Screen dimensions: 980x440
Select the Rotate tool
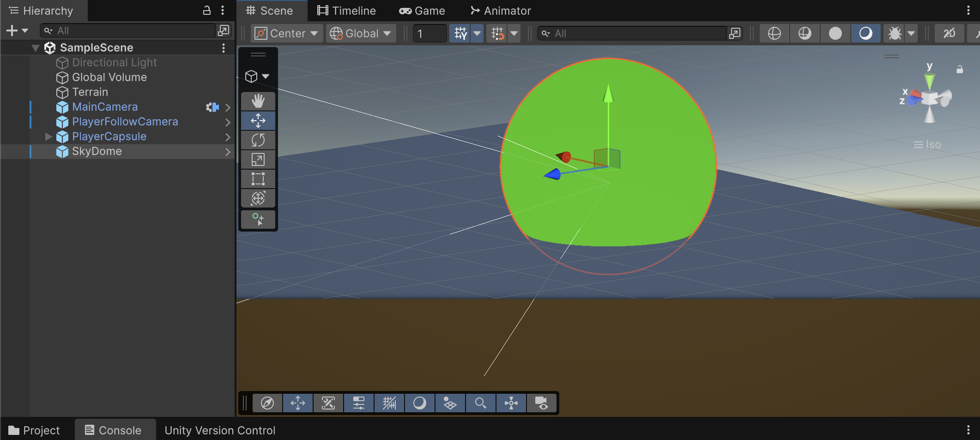pyautogui.click(x=258, y=140)
